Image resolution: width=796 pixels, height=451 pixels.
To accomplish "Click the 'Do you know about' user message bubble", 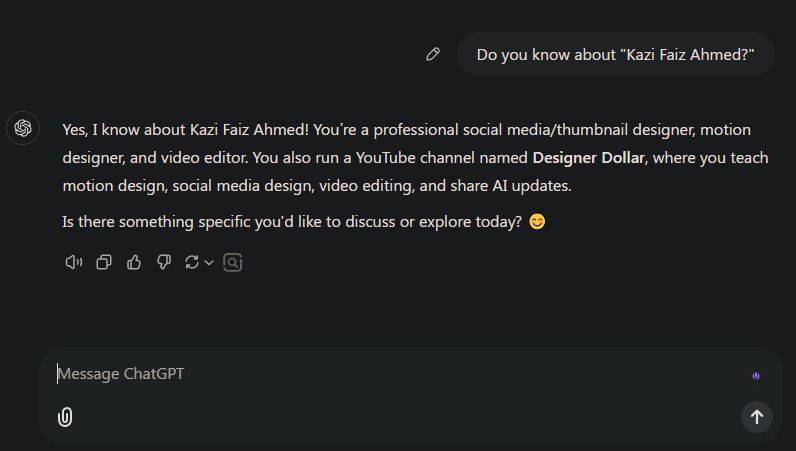I will (615, 54).
